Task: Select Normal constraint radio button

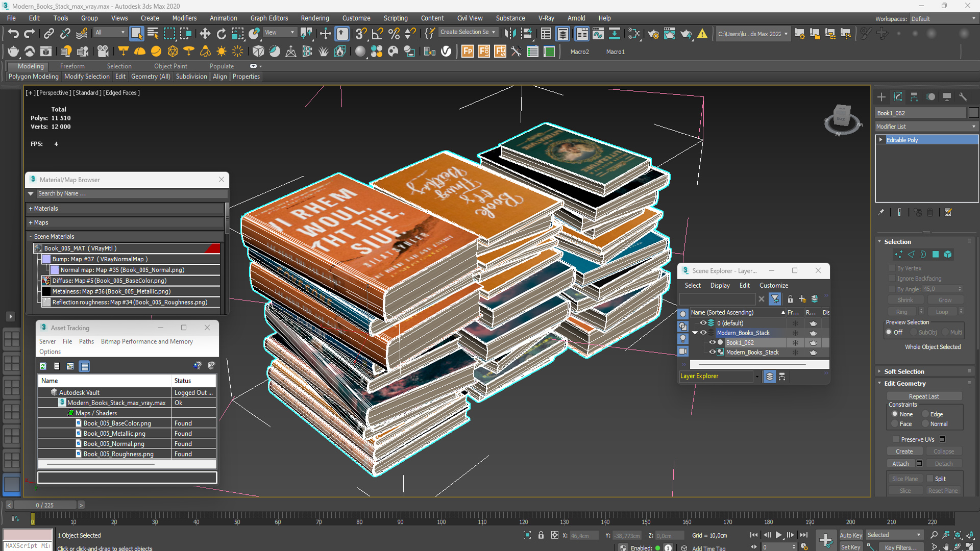Action: [925, 423]
